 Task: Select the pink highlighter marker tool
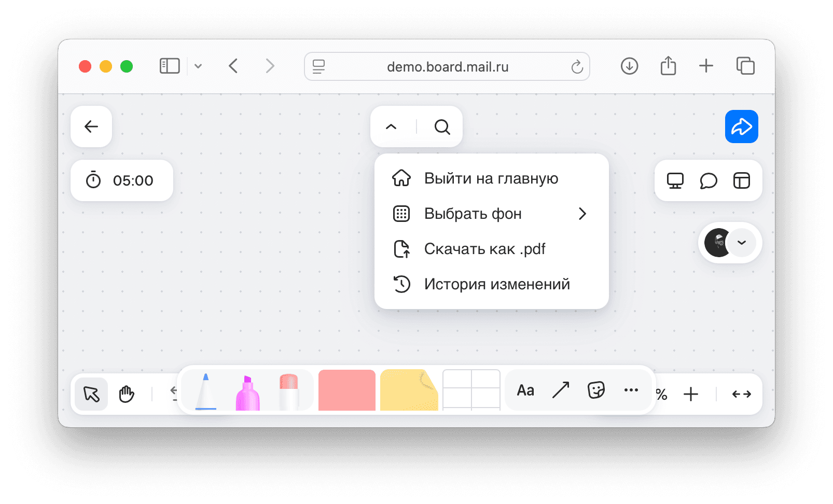point(247,393)
